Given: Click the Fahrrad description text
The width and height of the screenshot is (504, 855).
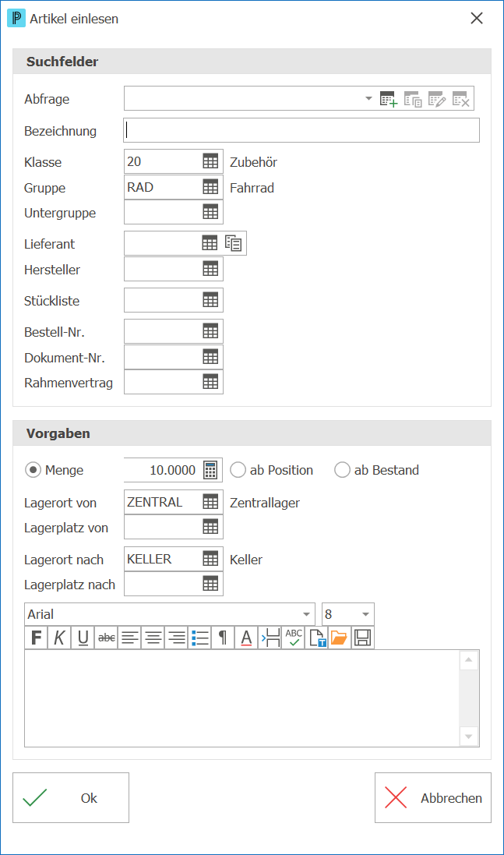Looking at the screenshot, I should click(x=252, y=188).
